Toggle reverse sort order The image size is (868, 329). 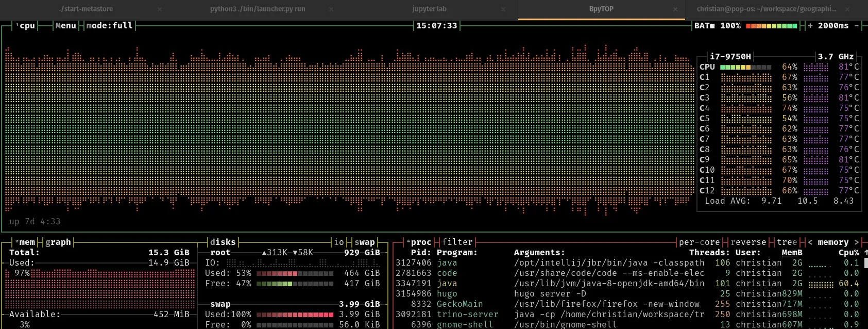tap(748, 242)
